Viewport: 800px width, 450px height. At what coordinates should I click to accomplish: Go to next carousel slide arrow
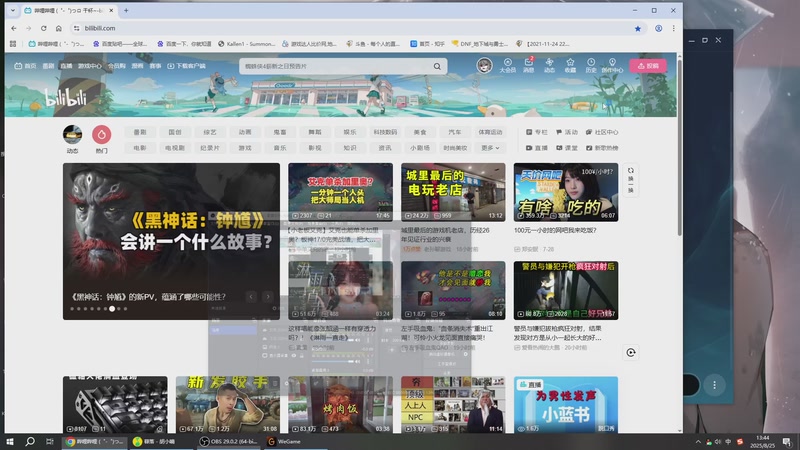(x=268, y=296)
